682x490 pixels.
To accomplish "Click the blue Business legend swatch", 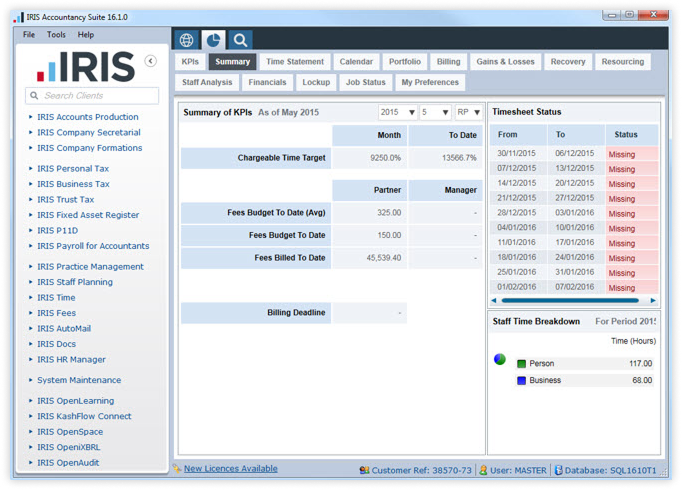I will point(522,380).
